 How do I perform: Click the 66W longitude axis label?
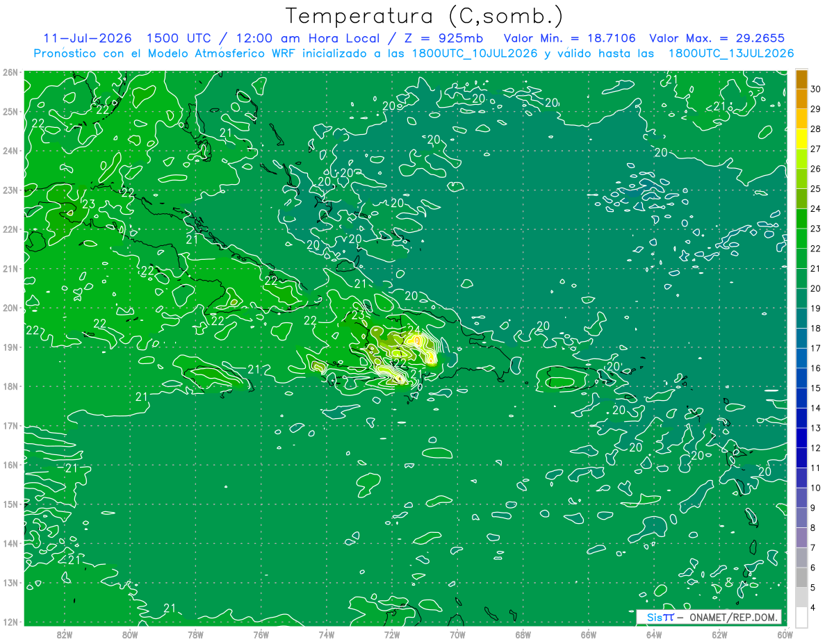click(x=589, y=634)
